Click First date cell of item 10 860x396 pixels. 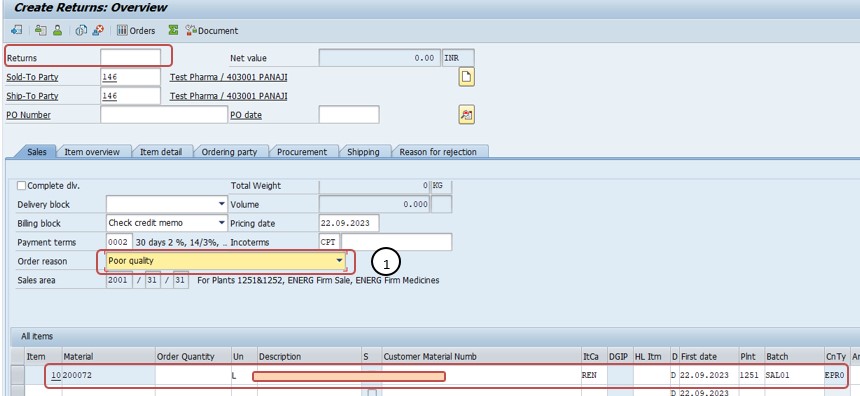coord(708,375)
